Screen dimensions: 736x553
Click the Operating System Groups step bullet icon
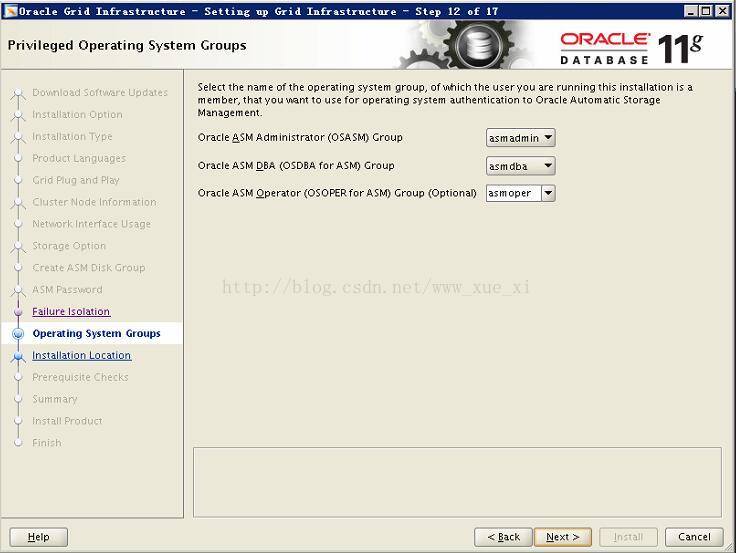(18, 333)
